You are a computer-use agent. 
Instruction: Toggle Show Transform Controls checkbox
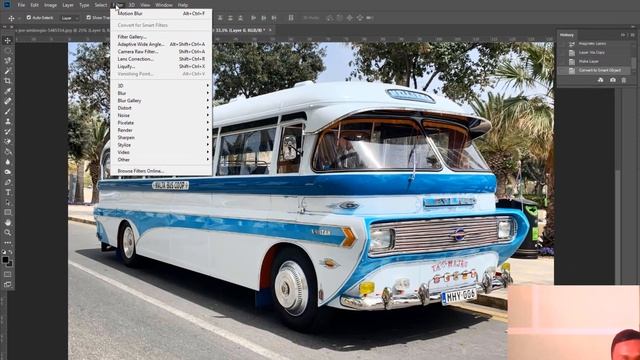point(89,18)
